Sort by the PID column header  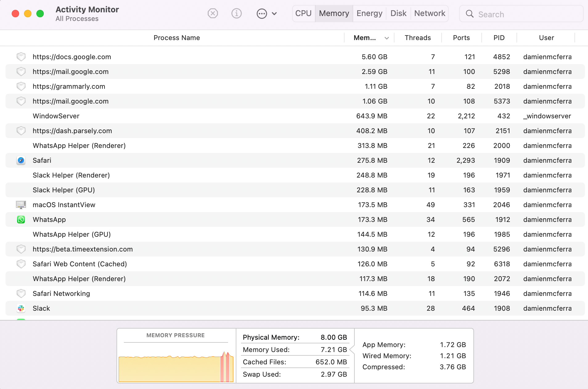[499, 38]
